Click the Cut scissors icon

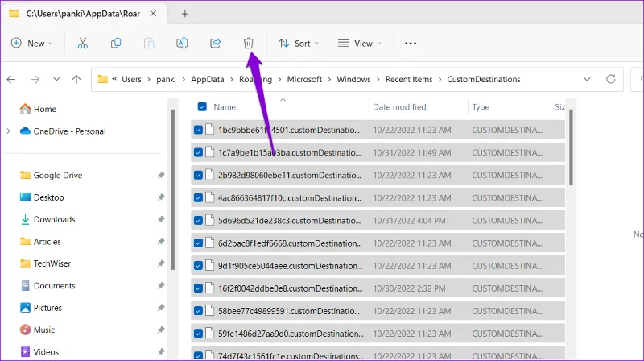[83, 44]
